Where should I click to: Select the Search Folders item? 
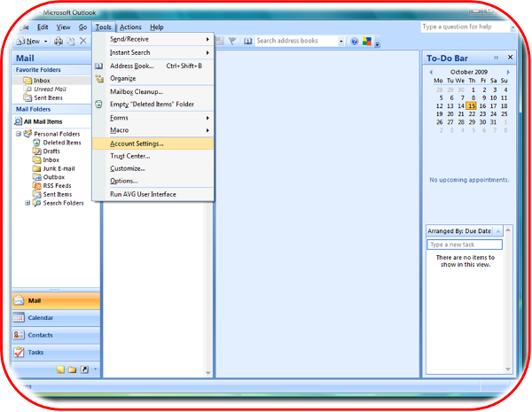click(x=63, y=203)
